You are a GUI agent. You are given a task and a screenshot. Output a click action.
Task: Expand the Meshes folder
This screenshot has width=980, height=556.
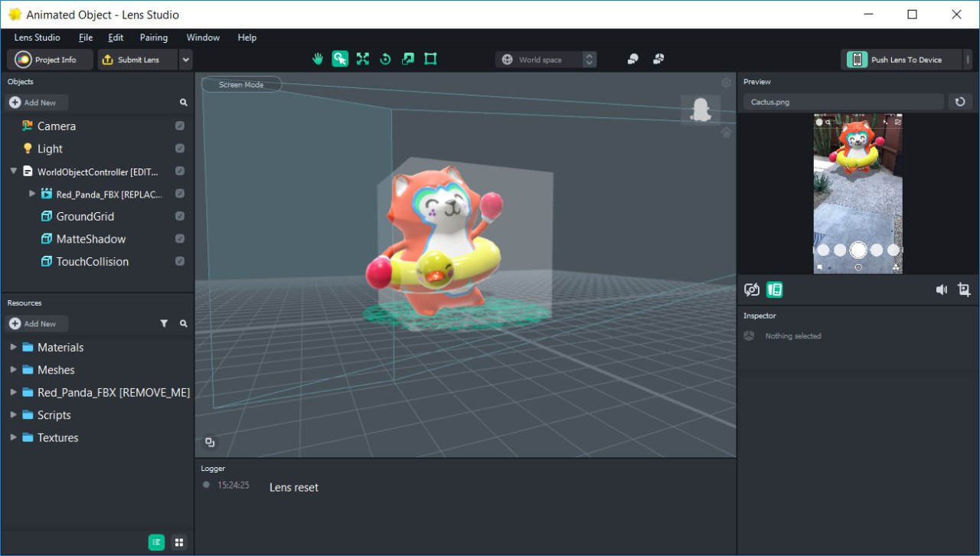tap(13, 370)
